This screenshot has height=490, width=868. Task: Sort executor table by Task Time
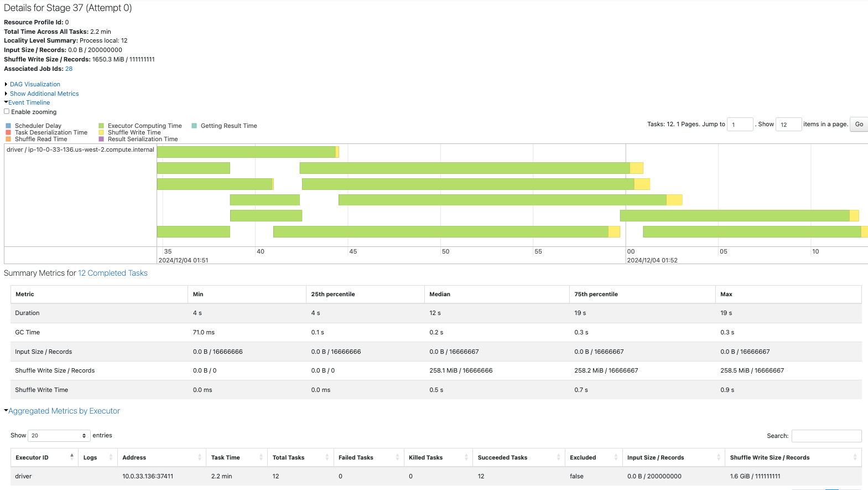(x=237, y=457)
